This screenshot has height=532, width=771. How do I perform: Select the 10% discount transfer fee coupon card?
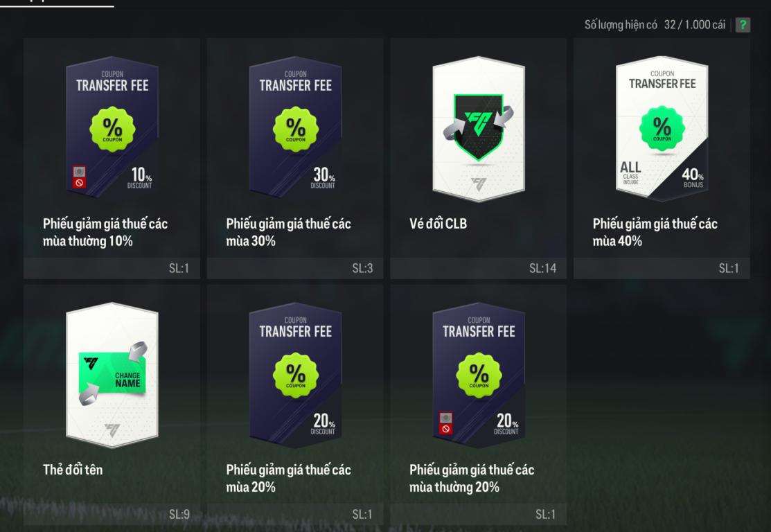(x=112, y=127)
